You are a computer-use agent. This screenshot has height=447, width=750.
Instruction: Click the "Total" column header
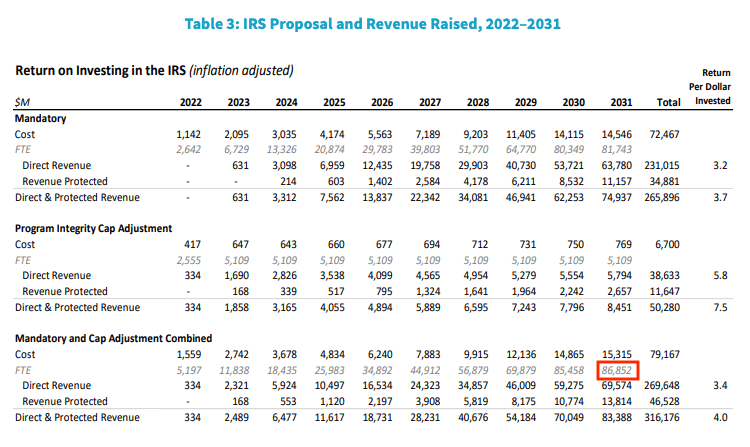pyautogui.click(x=668, y=102)
